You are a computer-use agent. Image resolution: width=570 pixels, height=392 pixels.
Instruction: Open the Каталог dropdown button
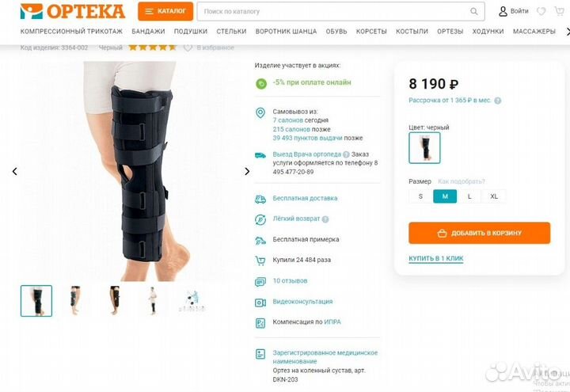coord(165,11)
